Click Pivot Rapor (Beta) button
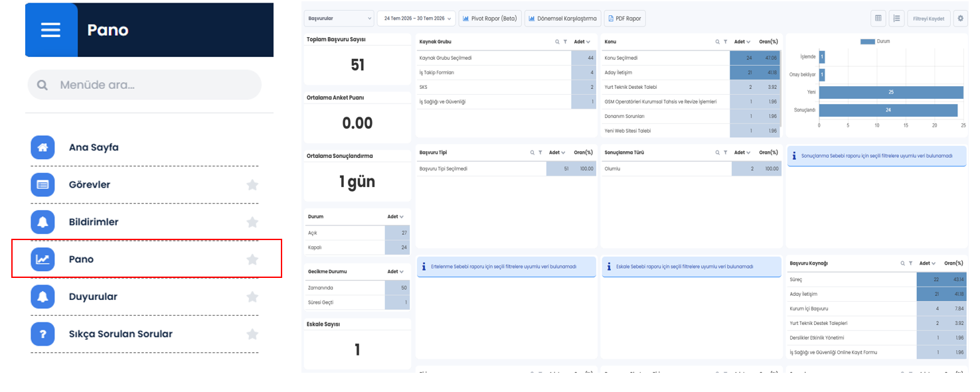980x392 pixels. pyautogui.click(x=490, y=19)
